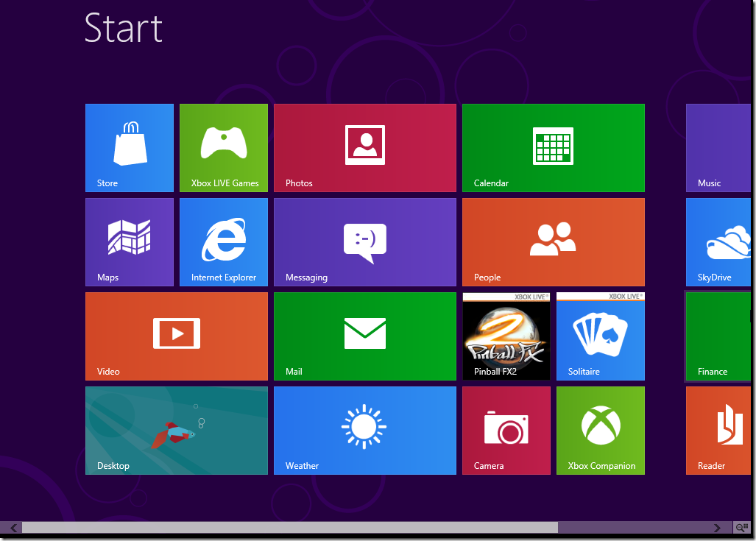Screen dimensions: 756x541
Task: Launch the Solitaire game tile
Action: (x=600, y=336)
